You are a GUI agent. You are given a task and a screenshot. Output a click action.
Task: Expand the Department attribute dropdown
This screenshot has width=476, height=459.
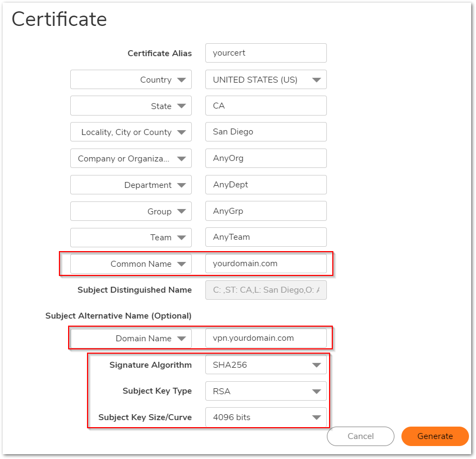[131, 185]
